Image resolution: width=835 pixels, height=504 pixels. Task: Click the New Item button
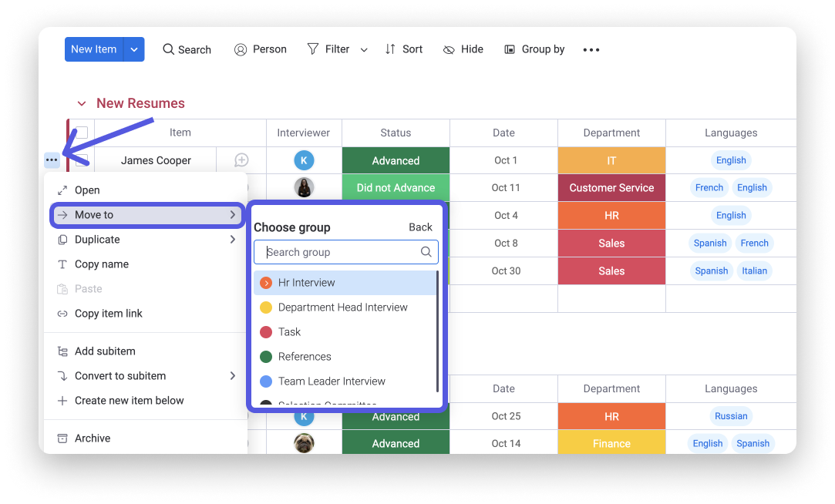point(93,49)
